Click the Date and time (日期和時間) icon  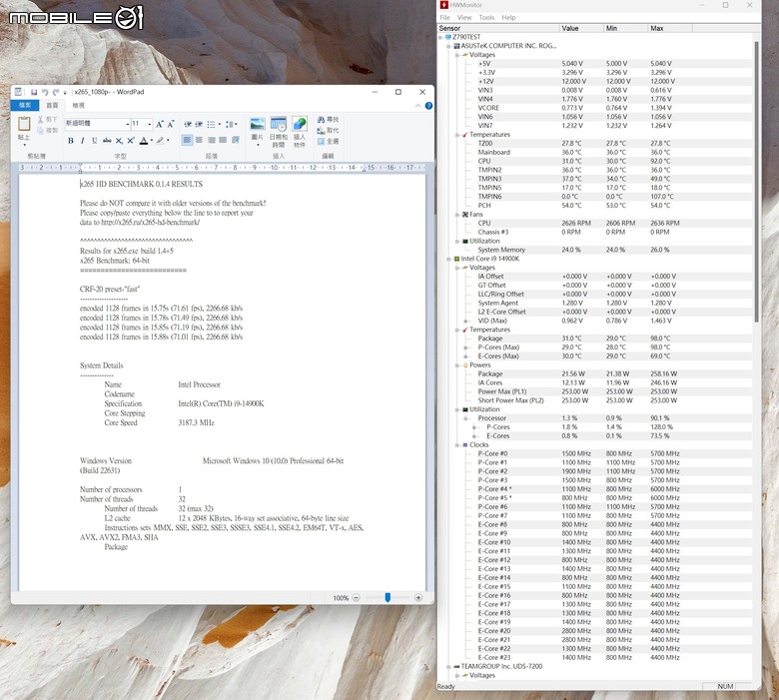279,124
